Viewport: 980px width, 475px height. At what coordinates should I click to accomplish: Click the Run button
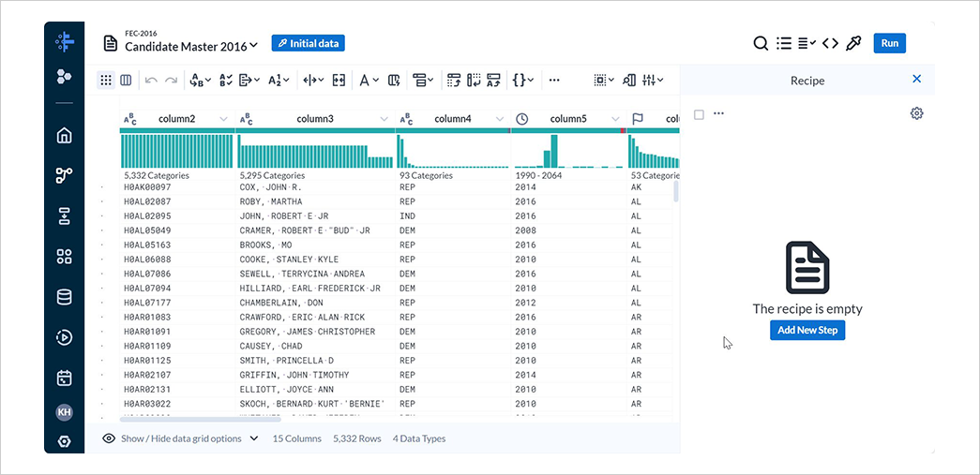coord(889,43)
